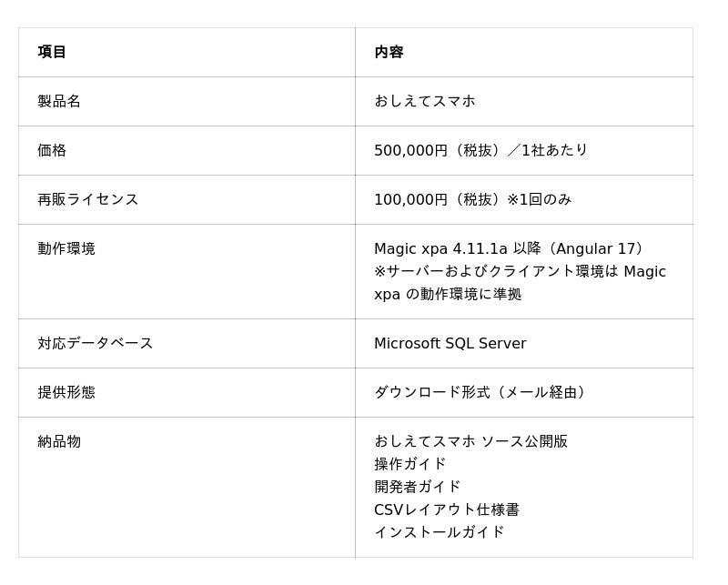Select the 対応データベース row label
This screenshot has height=585, width=728.
click(x=95, y=343)
